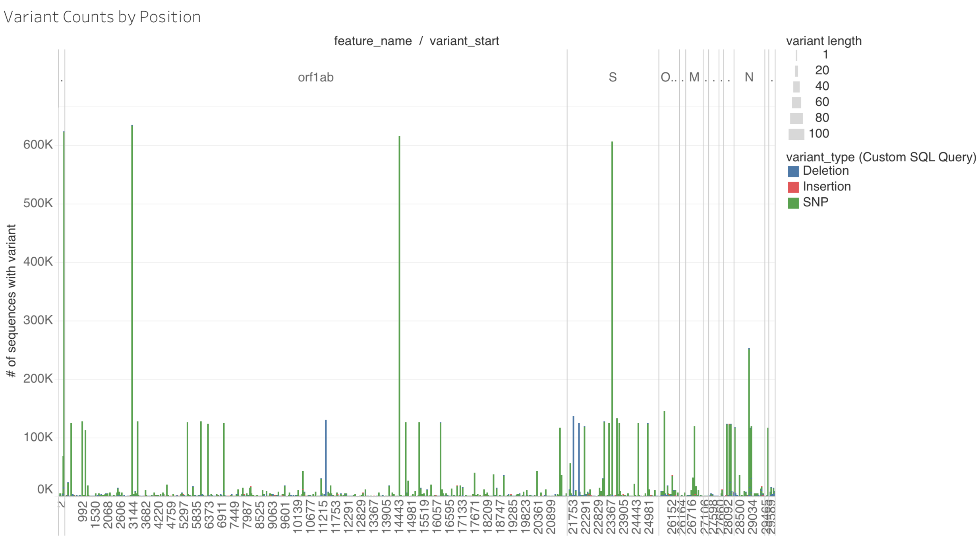Select the variant length 60 legend mark
The image size is (980, 536).
[796, 102]
